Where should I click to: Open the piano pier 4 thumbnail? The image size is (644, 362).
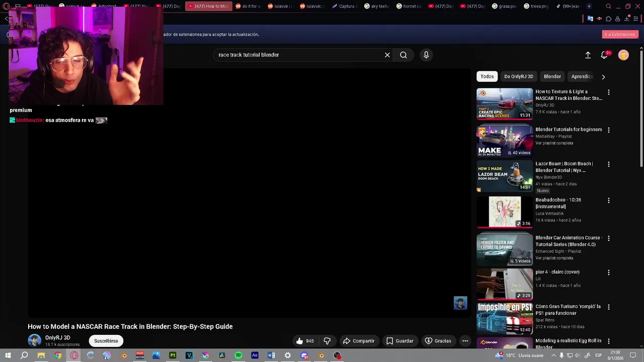[505, 284]
